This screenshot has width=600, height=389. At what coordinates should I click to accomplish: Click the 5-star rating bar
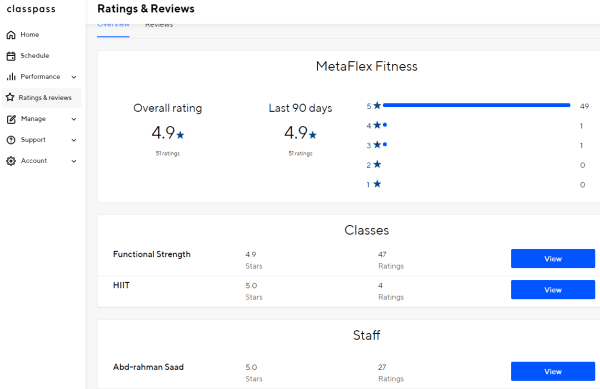476,105
